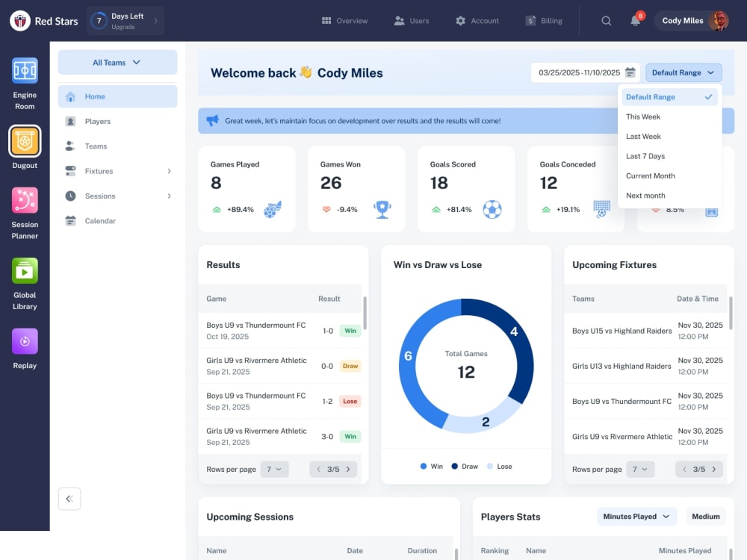Expand the Fixtures submenu chevron
The image size is (747, 560).
(x=169, y=171)
